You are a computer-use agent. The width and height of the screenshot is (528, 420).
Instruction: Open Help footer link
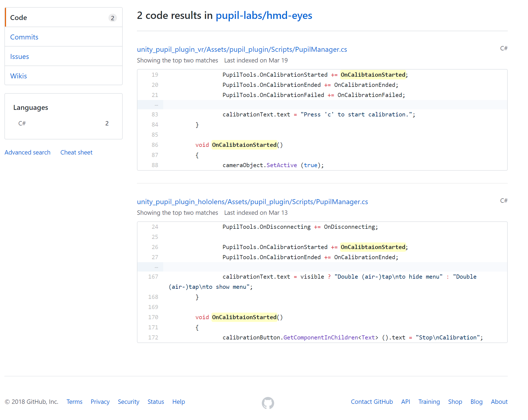pos(179,402)
